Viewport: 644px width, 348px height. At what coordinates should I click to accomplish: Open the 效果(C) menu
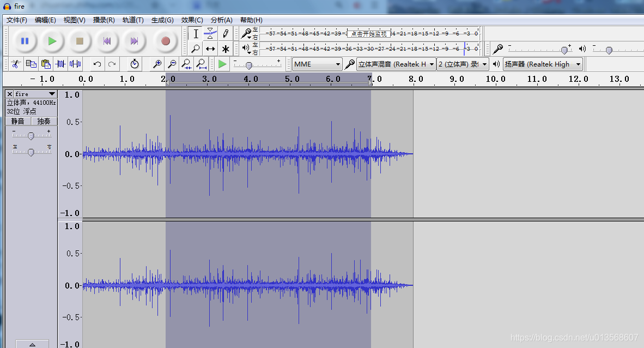point(192,20)
